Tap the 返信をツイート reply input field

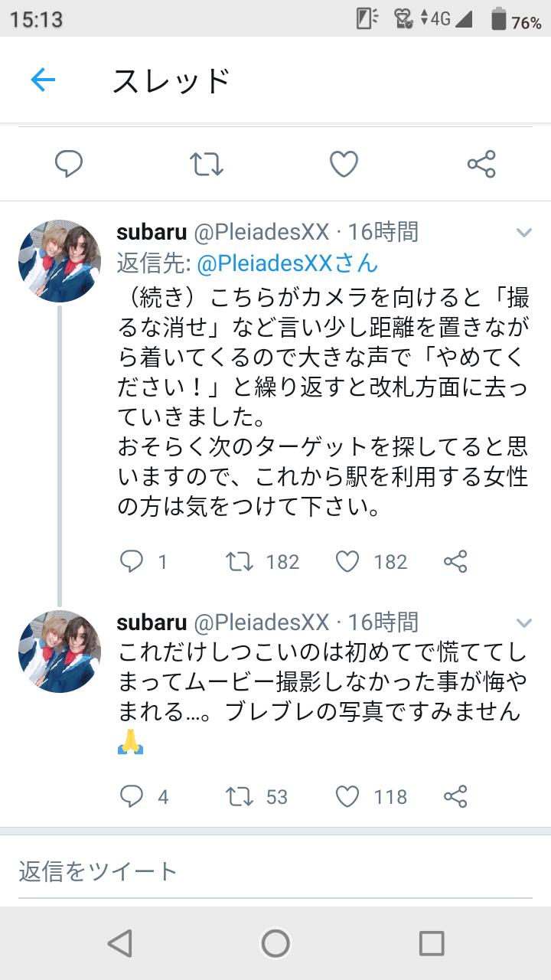[x=275, y=871]
